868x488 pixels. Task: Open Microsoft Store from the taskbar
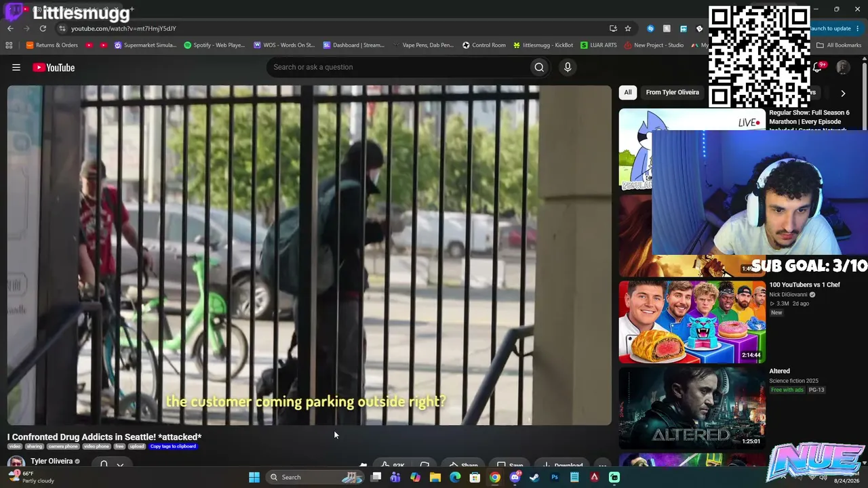[475, 477]
